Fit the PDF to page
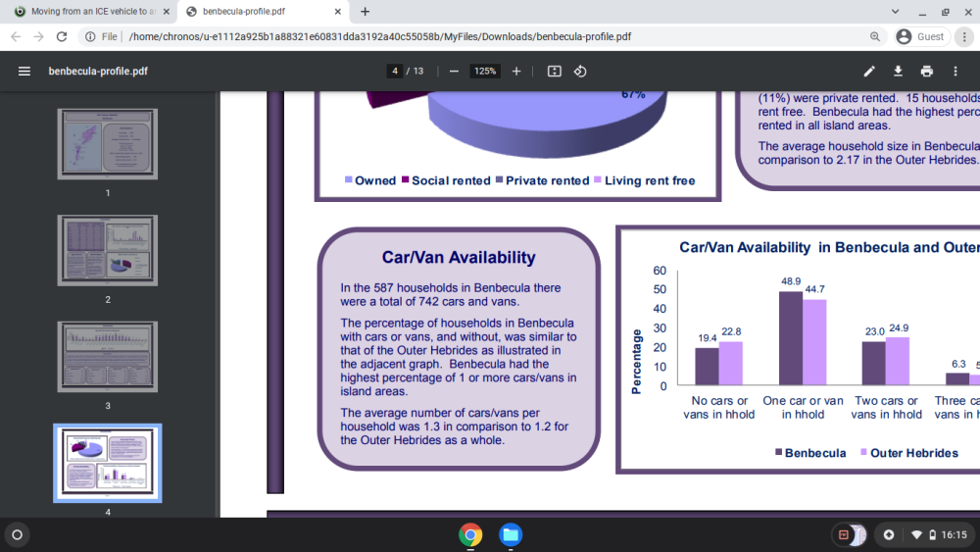 tap(555, 72)
